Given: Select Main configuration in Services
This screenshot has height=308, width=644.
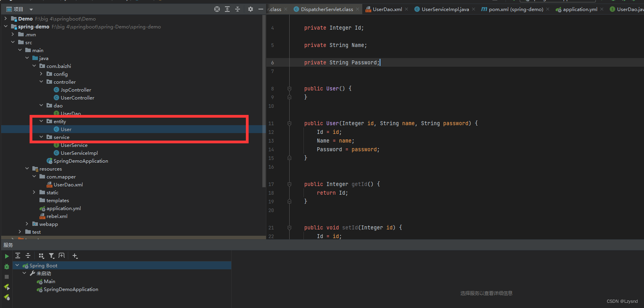Looking at the screenshot, I should pos(49,282).
